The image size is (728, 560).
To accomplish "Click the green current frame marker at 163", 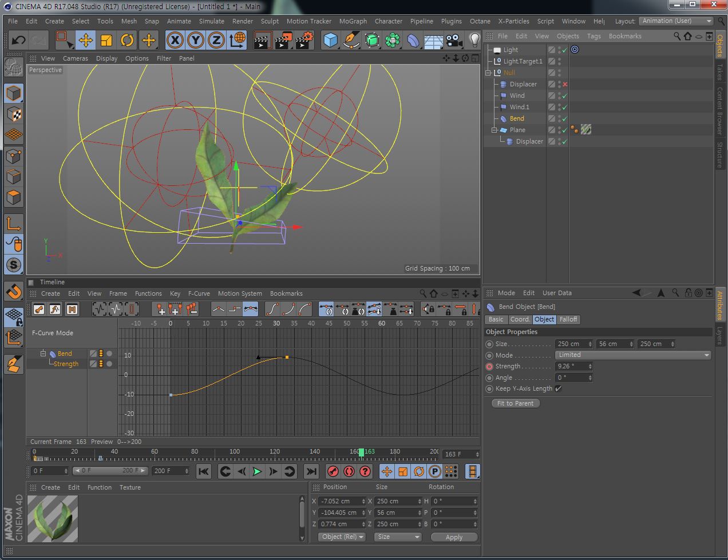I will click(x=361, y=452).
